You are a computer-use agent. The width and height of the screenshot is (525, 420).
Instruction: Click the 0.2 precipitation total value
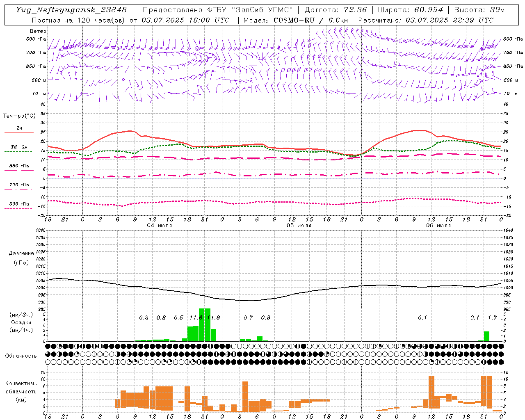click(x=144, y=317)
